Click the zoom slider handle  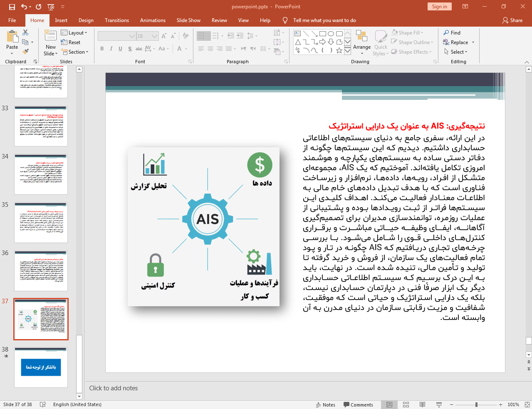pyautogui.click(x=476, y=404)
